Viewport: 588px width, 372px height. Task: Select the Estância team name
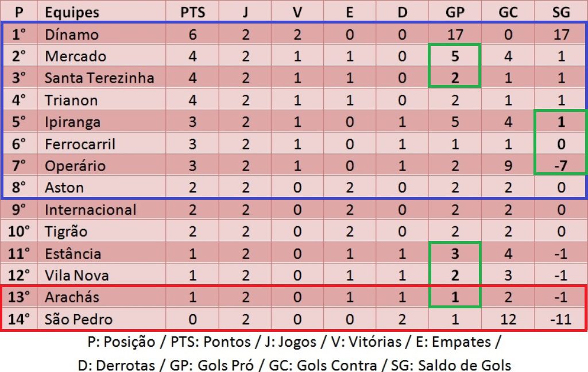73,253
